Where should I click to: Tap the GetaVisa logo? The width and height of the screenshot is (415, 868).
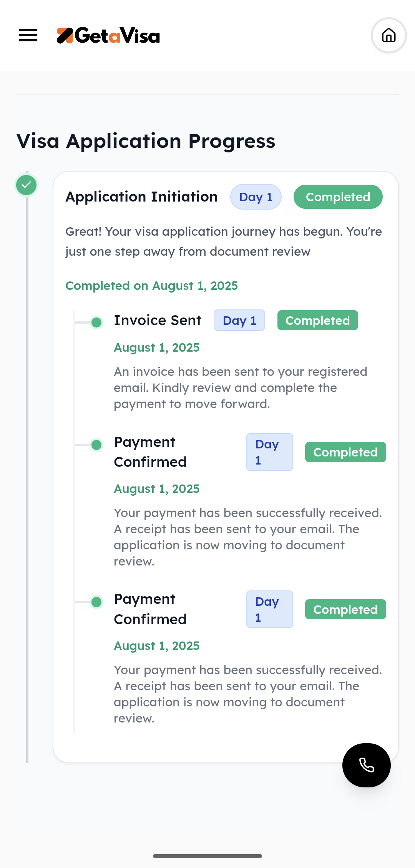click(x=109, y=36)
